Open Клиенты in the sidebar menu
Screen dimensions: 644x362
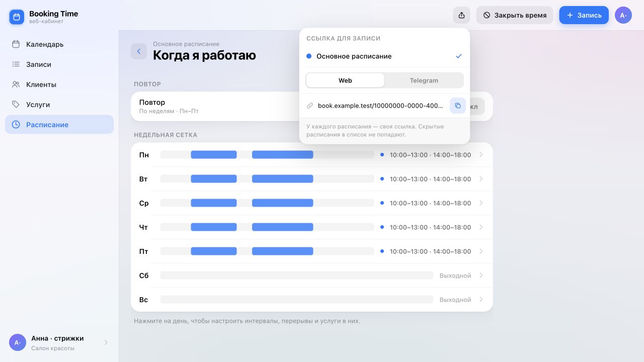click(59, 84)
